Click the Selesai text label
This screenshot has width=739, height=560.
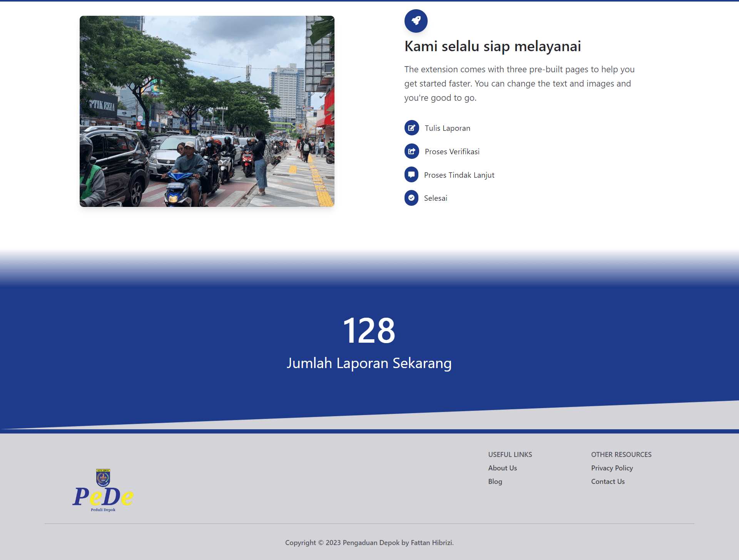coord(435,198)
